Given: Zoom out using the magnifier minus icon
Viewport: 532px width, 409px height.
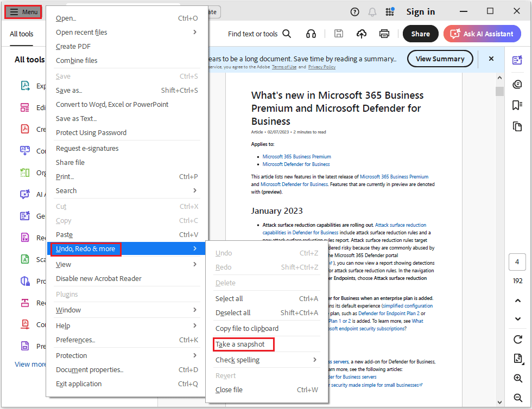Looking at the screenshot, I should [517, 397].
